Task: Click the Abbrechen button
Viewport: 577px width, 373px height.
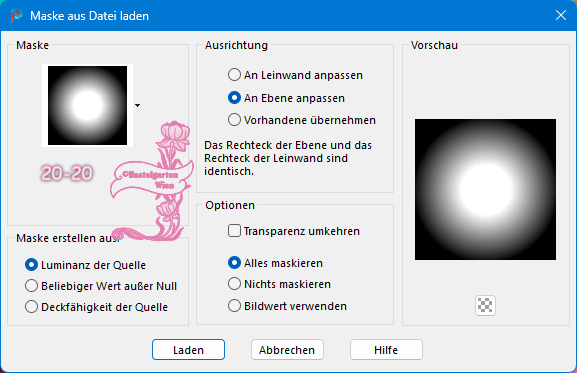Action: (287, 349)
